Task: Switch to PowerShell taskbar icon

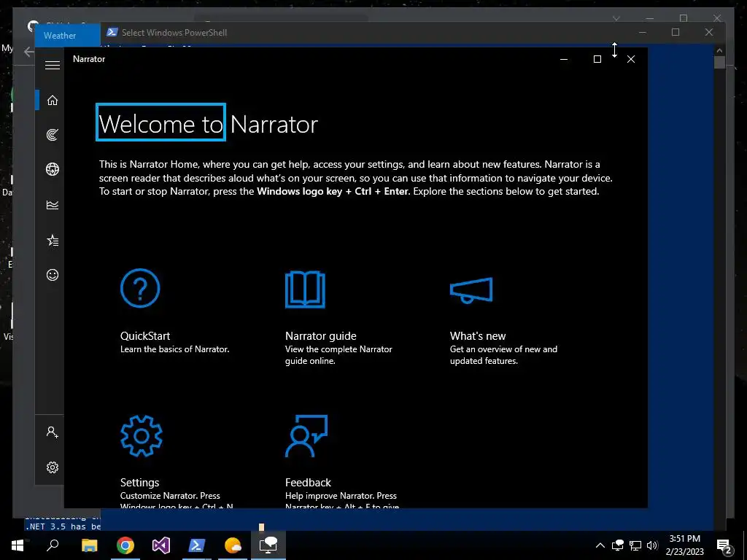Action: (197, 545)
